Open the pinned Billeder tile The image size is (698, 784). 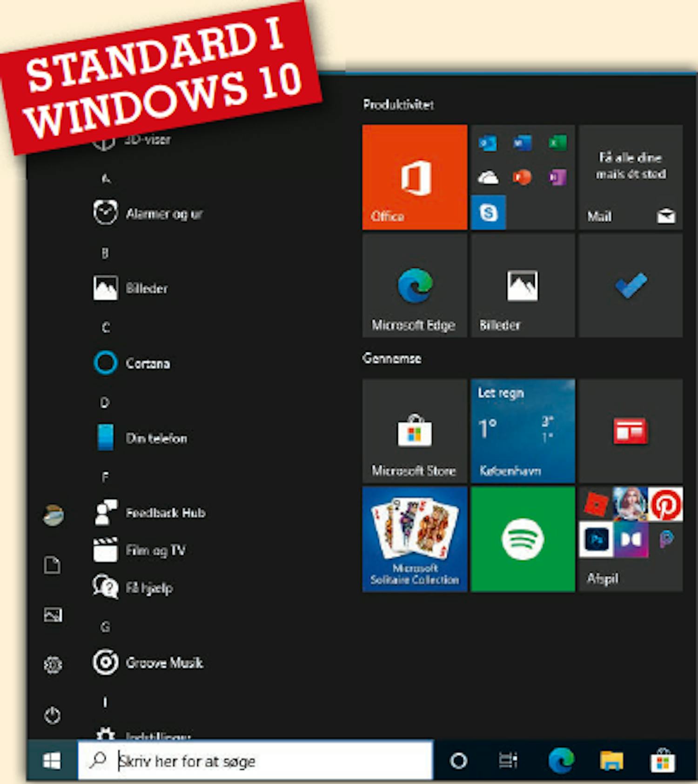point(523,285)
